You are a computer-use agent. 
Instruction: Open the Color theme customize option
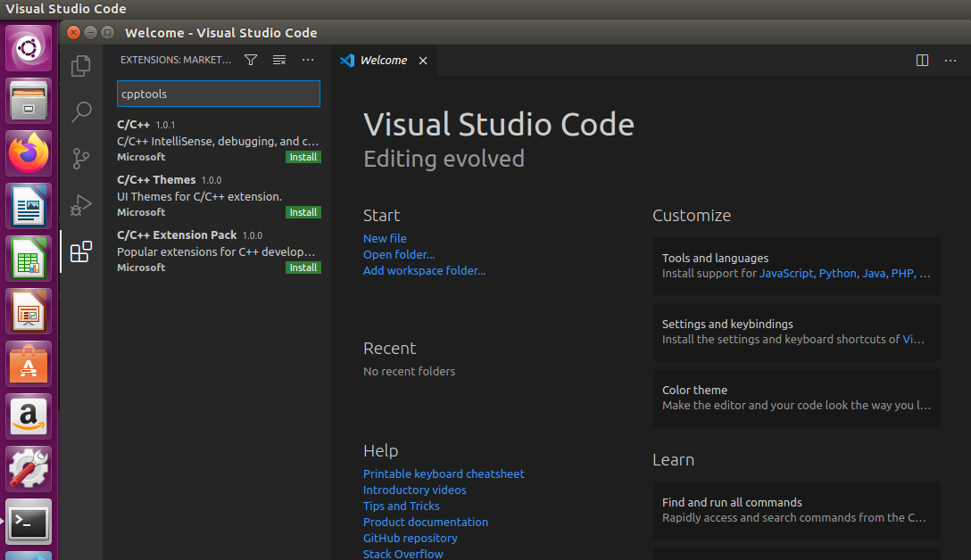point(796,397)
